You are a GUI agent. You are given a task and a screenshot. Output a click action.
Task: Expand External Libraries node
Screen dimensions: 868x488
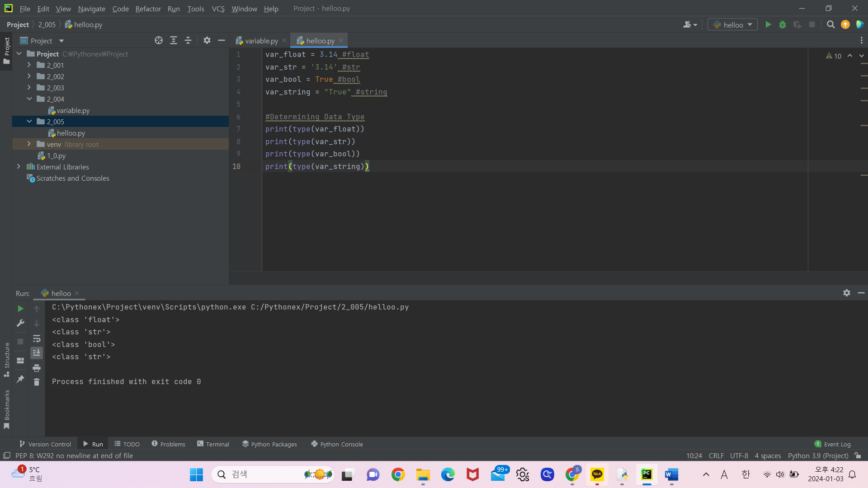(19, 167)
